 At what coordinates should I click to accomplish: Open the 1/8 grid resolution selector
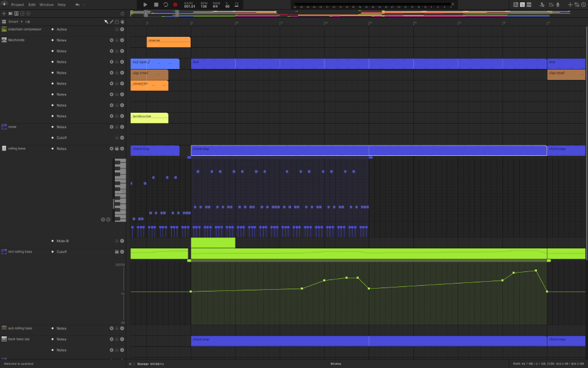pos(26,21)
